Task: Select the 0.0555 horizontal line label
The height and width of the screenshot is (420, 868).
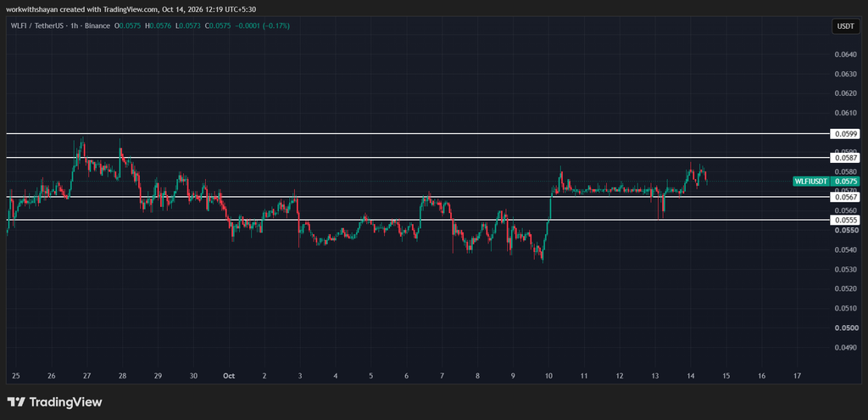Action: 845,220
